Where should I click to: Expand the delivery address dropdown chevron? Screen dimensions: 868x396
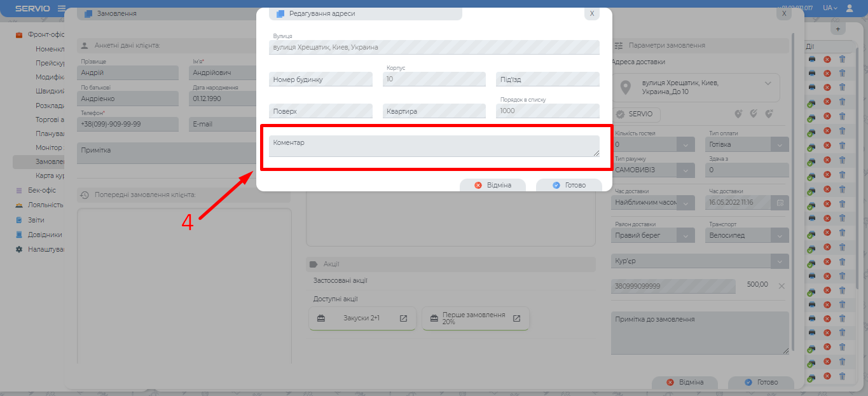(x=768, y=83)
